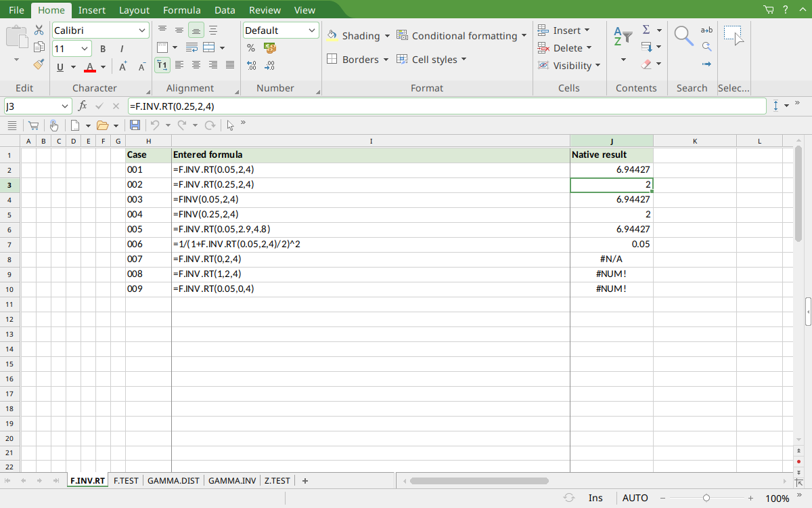Click the Delete cells button

pyautogui.click(x=560, y=48)
